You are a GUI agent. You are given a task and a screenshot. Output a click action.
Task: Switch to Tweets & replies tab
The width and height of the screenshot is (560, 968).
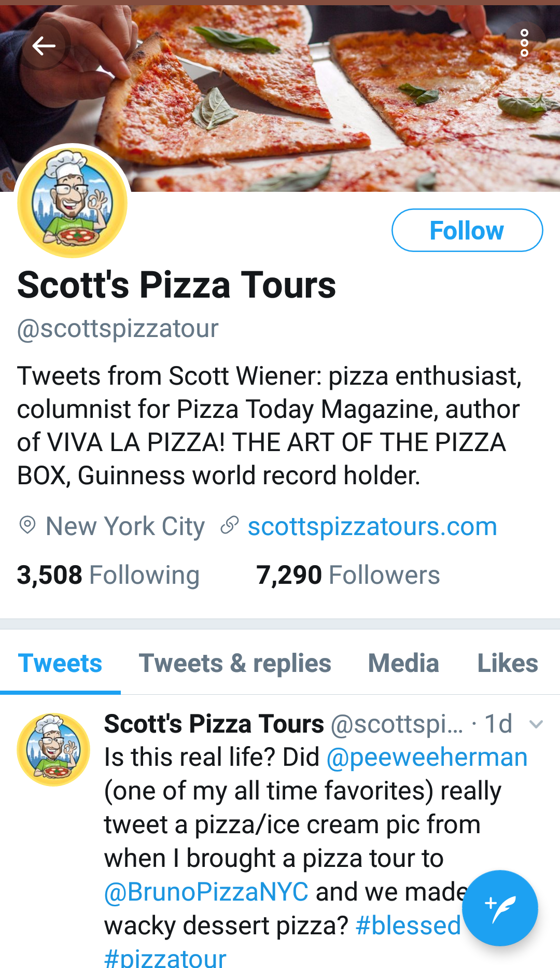[x=235, y=663]
